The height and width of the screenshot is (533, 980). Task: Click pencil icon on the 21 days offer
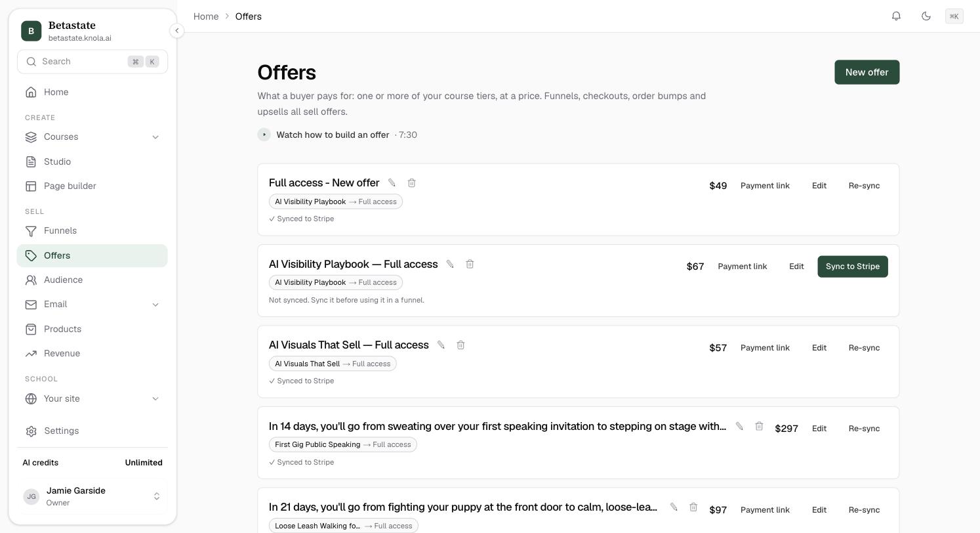pyautogui.click(x=674, y=507)
